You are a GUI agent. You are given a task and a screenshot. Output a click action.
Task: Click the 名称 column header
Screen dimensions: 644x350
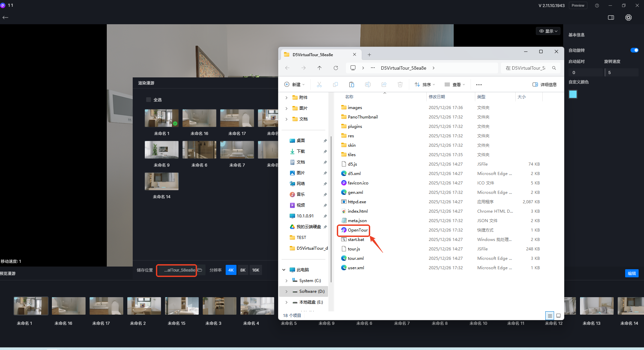pyautogui.click(x=349, y=97)
